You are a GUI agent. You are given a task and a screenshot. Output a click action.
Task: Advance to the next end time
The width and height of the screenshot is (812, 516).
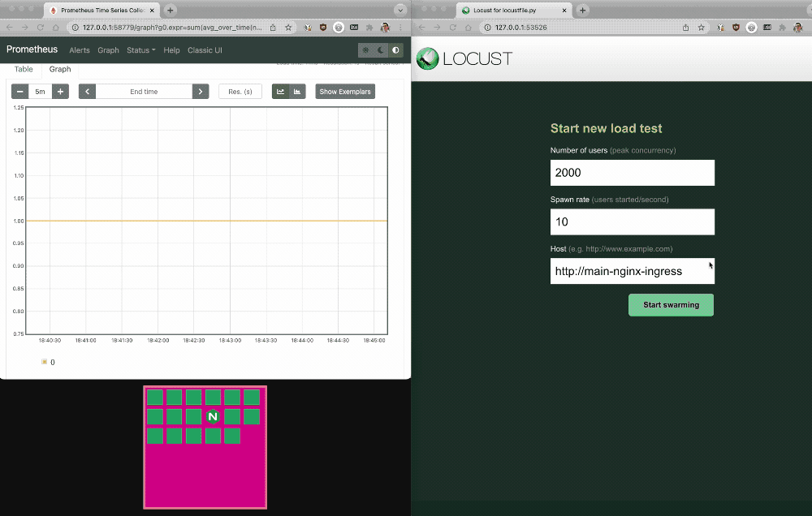point(201,92)
